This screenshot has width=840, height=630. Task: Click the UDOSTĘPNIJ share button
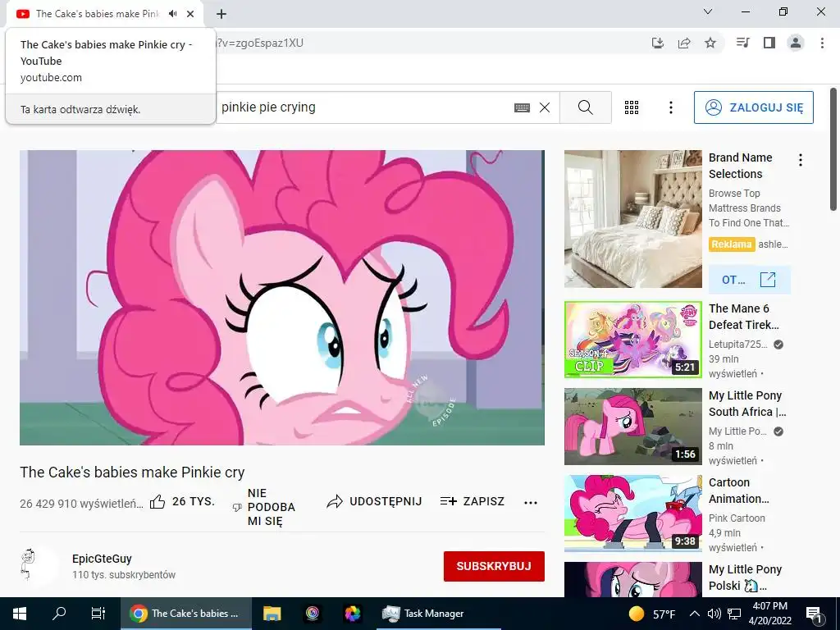point(374,501)
